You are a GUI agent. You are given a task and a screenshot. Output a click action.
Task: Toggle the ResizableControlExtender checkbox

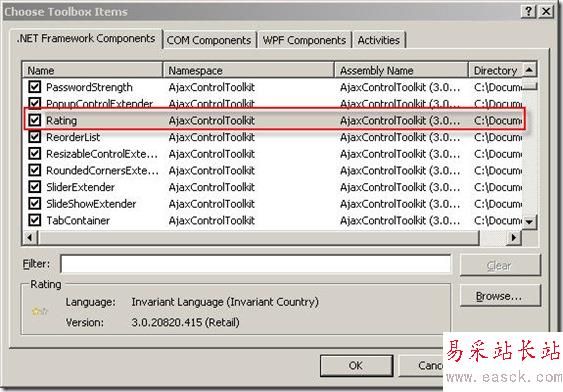point(34,154)
